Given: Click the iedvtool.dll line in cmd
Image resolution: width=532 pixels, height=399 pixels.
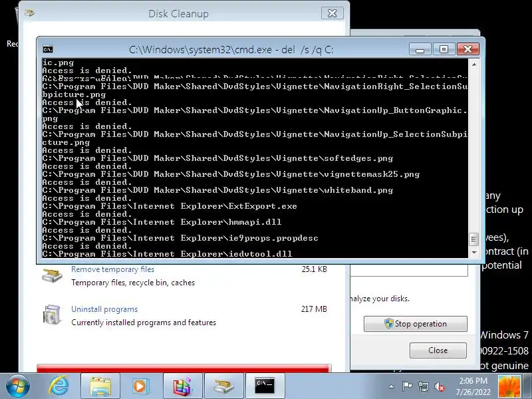Looking at the screenshot, I should click(x=167, y=254).
